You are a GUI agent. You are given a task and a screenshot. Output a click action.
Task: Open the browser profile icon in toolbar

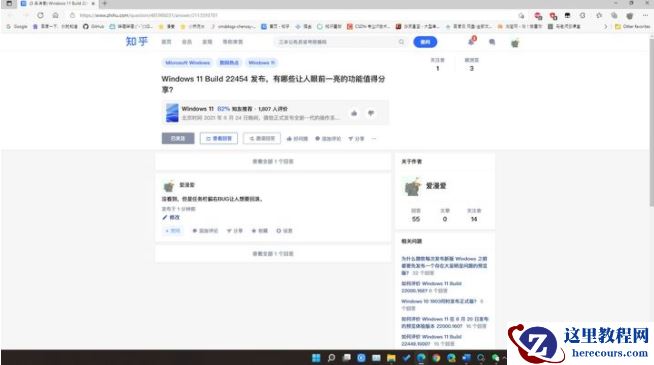[x=630, y=15]
